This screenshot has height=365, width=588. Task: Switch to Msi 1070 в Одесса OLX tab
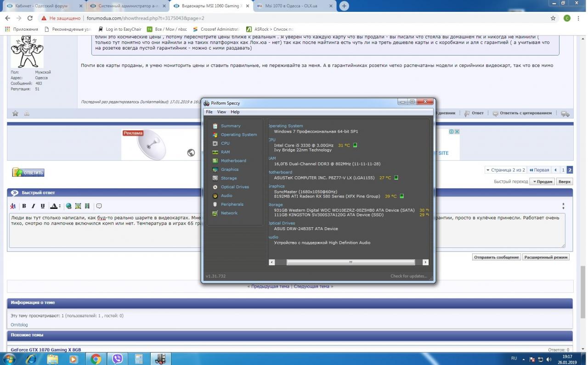point(294,6)
